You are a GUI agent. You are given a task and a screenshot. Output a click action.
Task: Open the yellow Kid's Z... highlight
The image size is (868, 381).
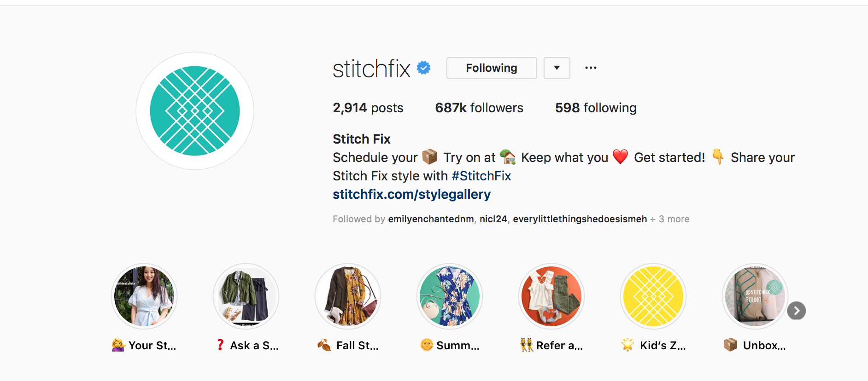[653, 296]
